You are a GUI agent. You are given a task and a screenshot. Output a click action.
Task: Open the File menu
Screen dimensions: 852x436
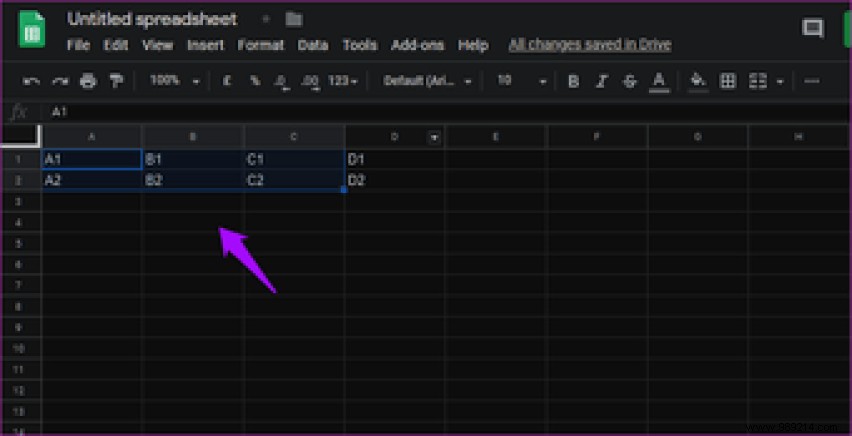(78, 45)
